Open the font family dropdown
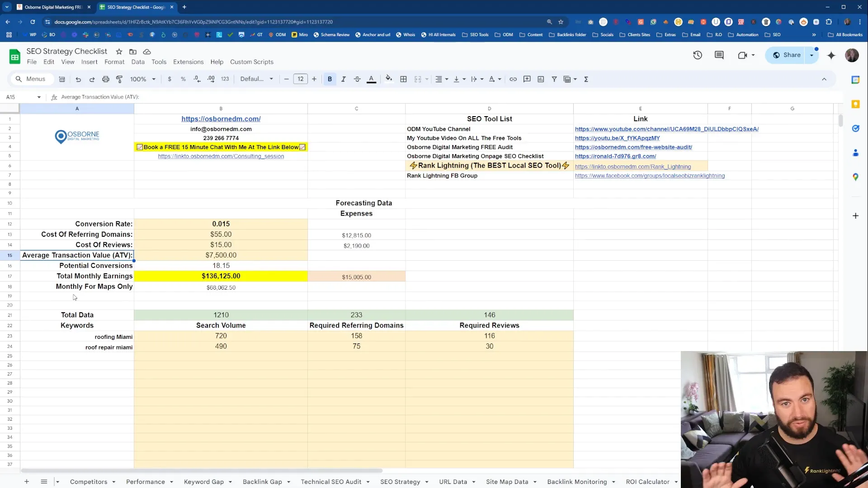Image resolution: width=868 pixels, height=488 pixels. point(257,79)
